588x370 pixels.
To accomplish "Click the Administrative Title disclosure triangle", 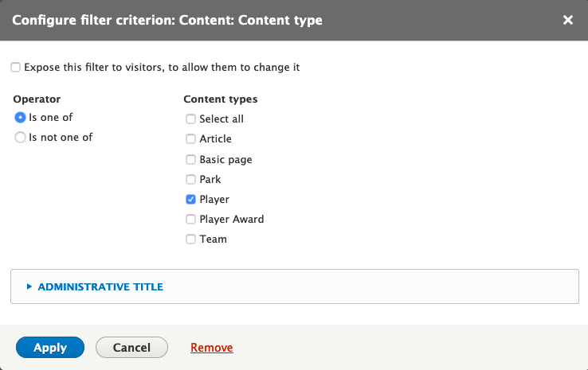I will point(29,286).
